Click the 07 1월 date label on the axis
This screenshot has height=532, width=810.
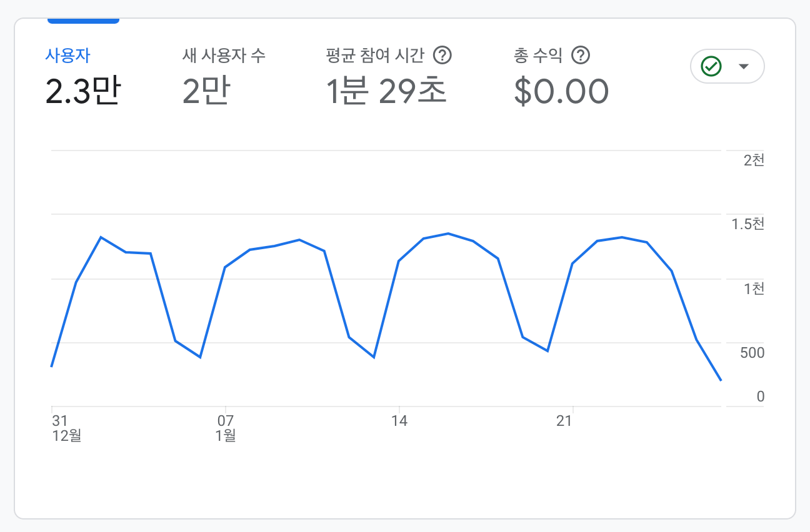[225, 428]
